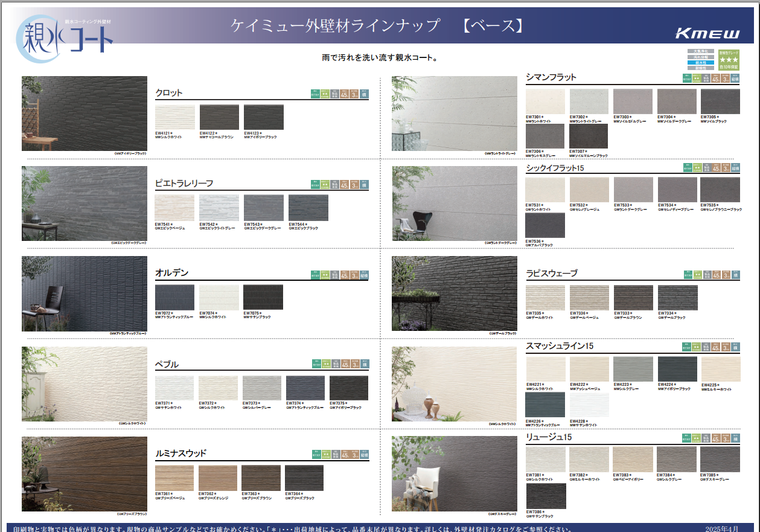Screen dimensions: 760x532
Task: Click the 2025年4月 date in the footer
Action: 722,528
